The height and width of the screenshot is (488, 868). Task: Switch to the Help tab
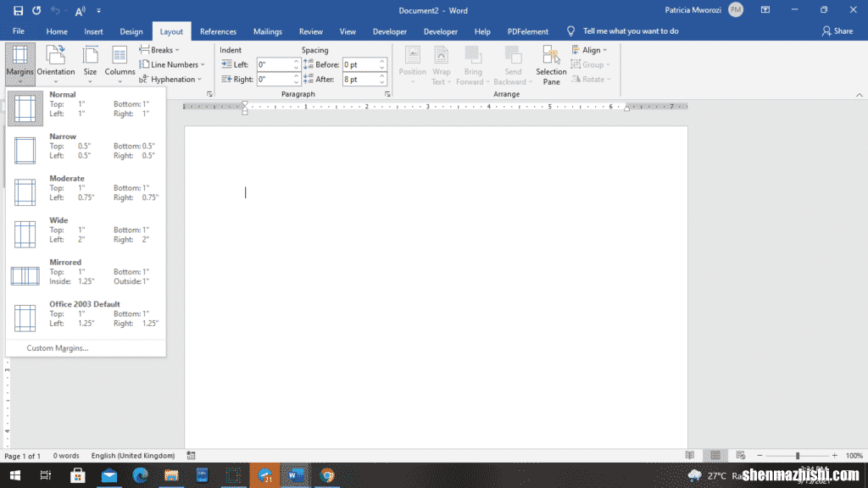point(482,31)
